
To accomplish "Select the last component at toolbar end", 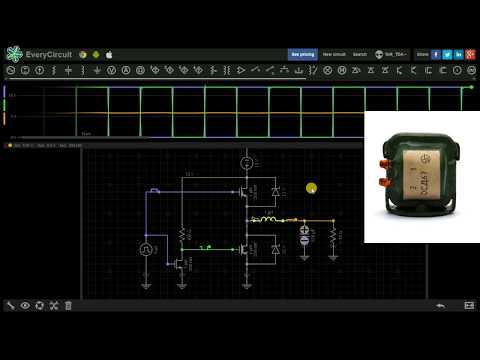I will [x=471, y=70].
